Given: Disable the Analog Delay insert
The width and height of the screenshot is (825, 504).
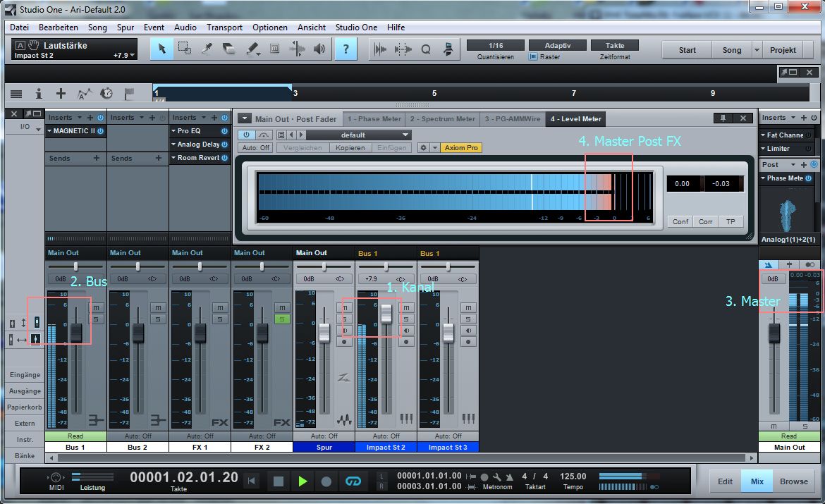Looking at the screenshot, I should coord(225,144).
